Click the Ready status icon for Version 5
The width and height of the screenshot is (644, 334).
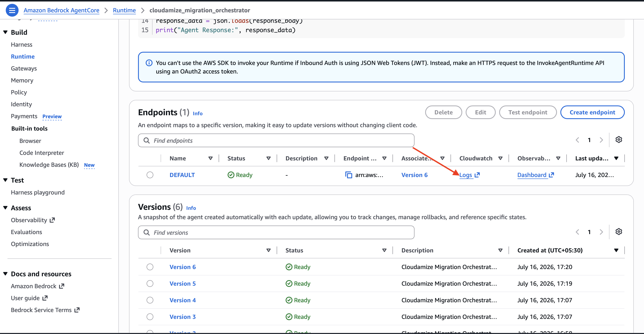(x=289, y=284)
